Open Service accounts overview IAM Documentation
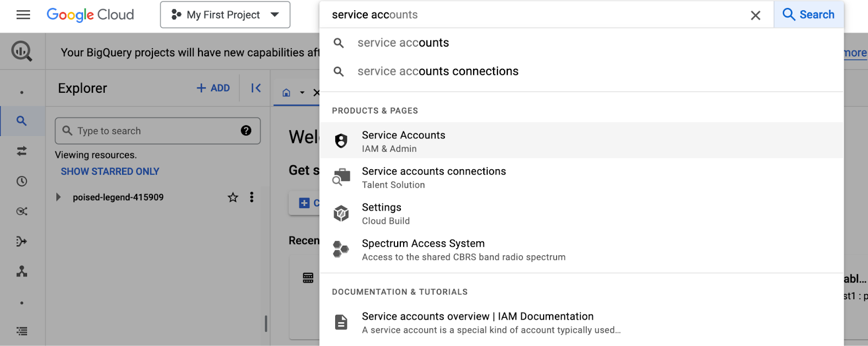This screenshot has width=868, height=346. [477, 322]
